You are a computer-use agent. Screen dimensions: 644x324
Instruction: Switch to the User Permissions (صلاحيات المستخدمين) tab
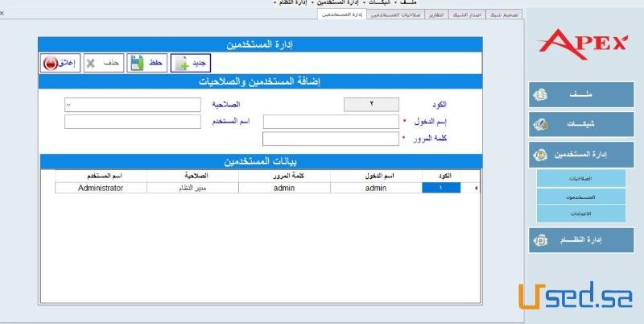click(x=394, y=15)
